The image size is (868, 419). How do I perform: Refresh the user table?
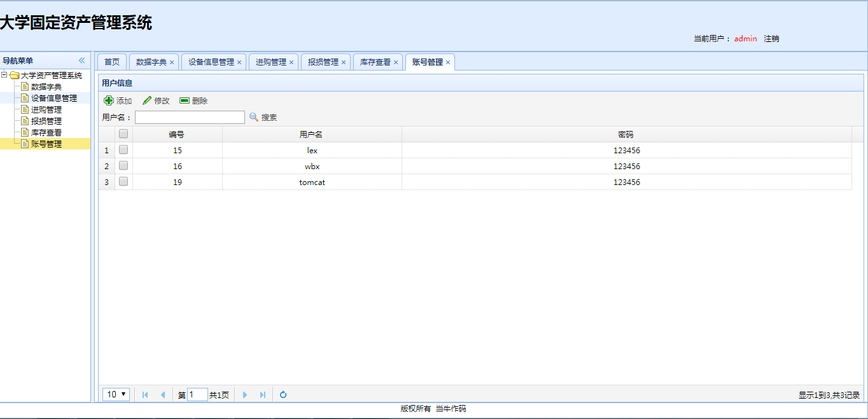pos(283,395)
